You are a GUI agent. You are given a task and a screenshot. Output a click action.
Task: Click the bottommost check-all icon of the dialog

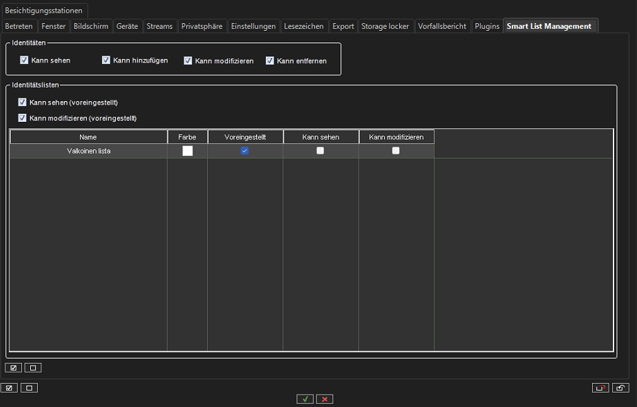point(9,388)
